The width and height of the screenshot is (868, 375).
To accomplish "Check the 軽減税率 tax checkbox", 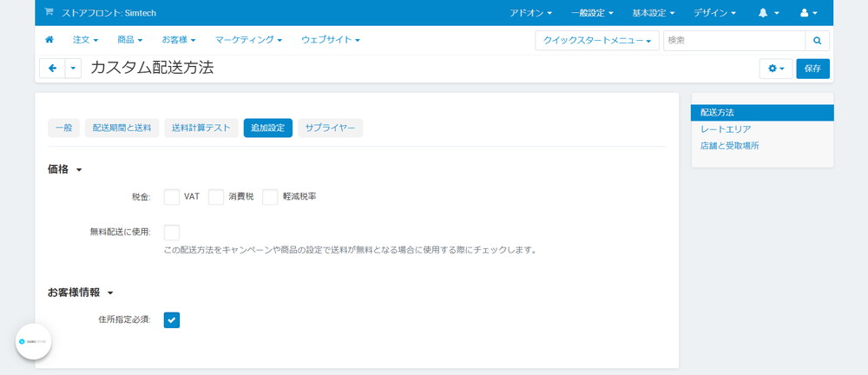I will click(270, 197).
